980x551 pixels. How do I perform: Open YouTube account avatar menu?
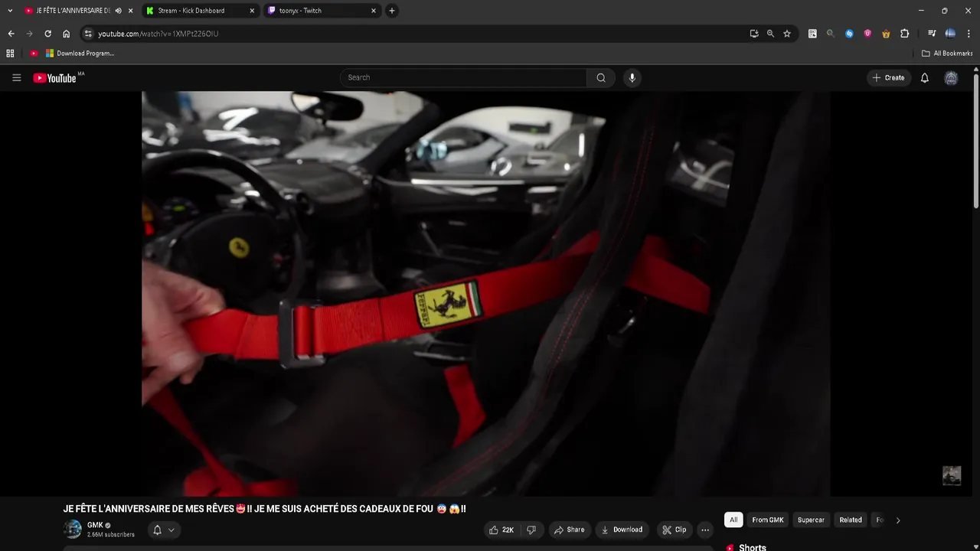[951, 77]
